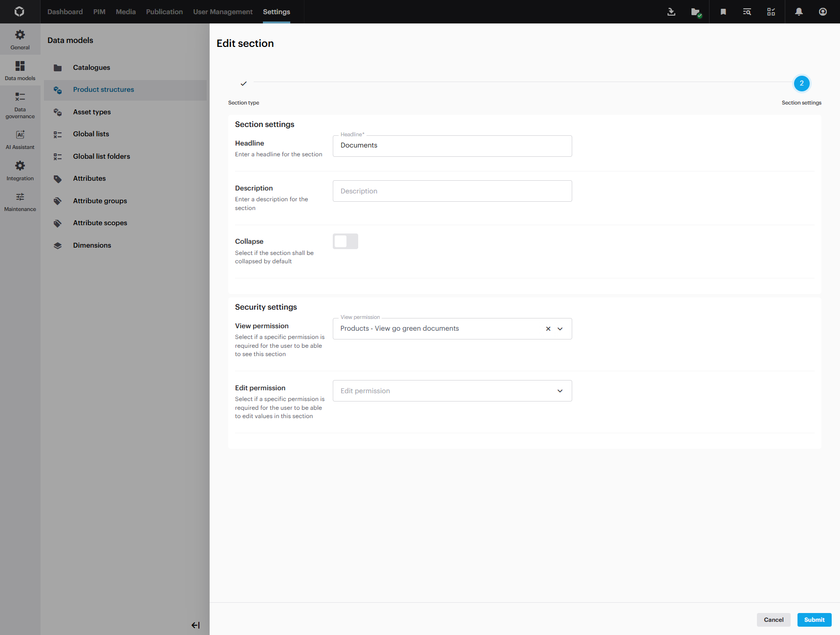
Task: Select Attribute groups in Data models
Action: click(100, 201)
